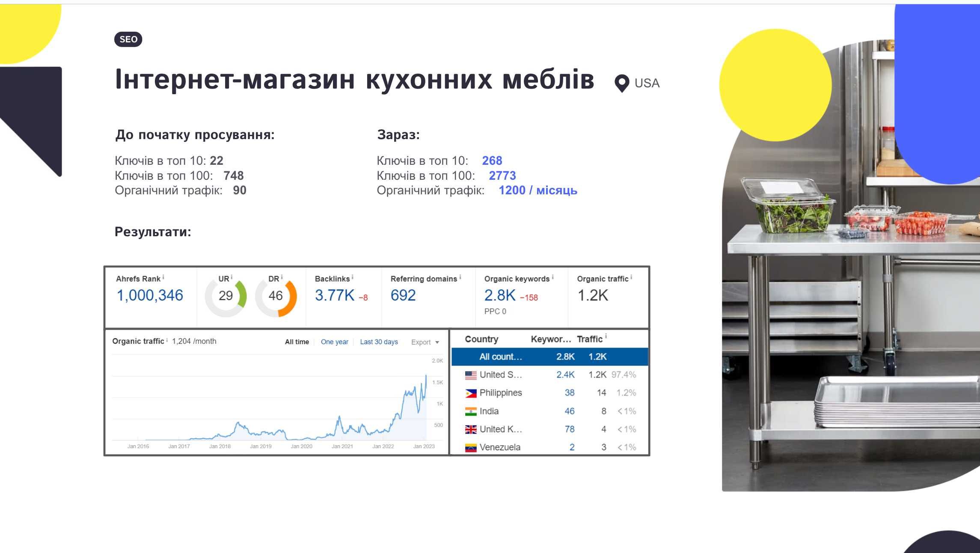Open the Export dropdown
980x553 pixels.
pos(425,342)
